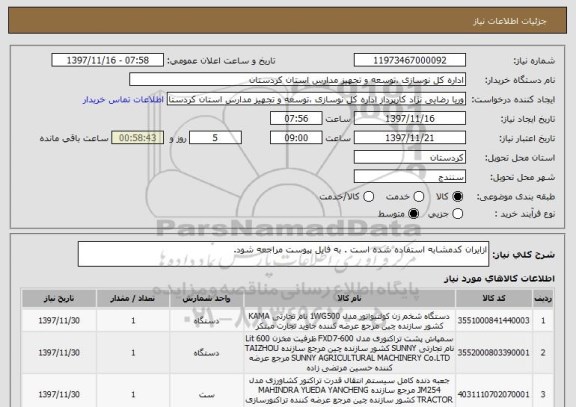The width and height of the screenshot is (576, 407).
Task: Click the delivery city field سنندج
Action: pos(410,177)
